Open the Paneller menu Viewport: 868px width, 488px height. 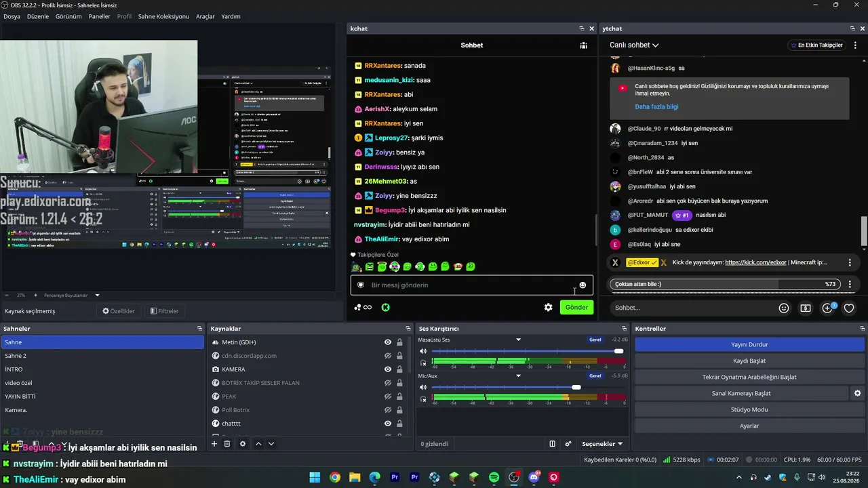pos(99,16)
